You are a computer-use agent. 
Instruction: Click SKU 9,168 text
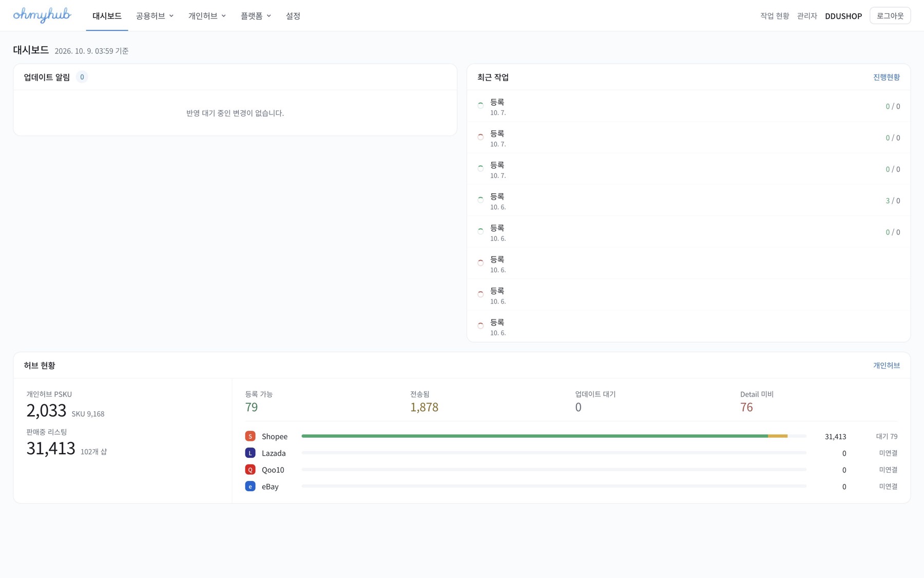click(88, 414)
